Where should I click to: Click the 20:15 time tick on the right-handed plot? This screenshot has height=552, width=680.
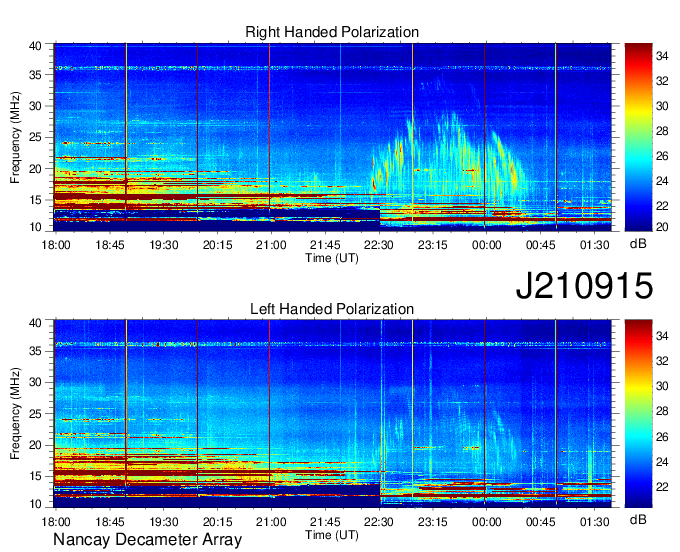click(217, 245)
